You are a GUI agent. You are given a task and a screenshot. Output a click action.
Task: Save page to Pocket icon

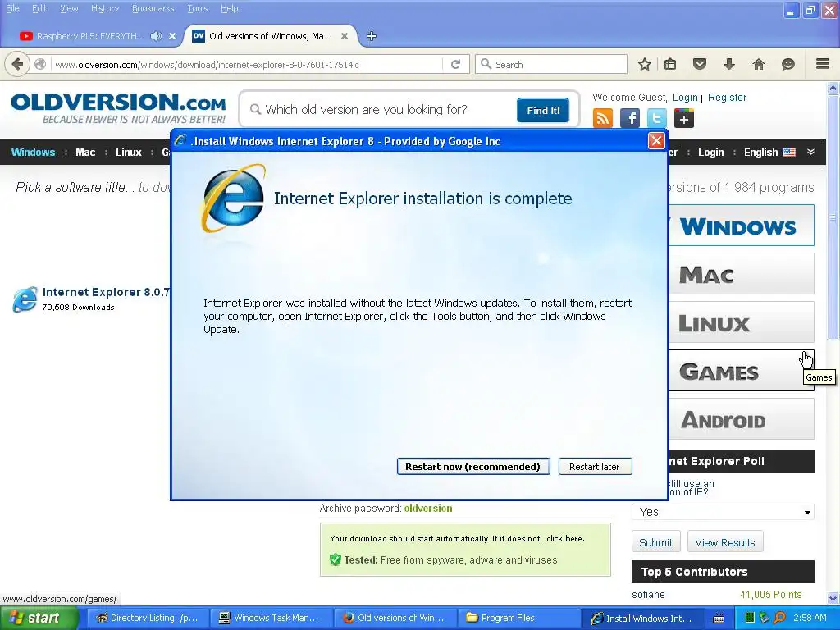click(x=700, y=64)
